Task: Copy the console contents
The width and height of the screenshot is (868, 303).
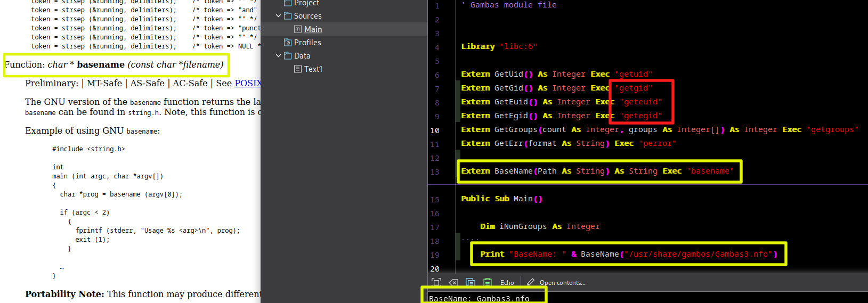Action: 470,282
